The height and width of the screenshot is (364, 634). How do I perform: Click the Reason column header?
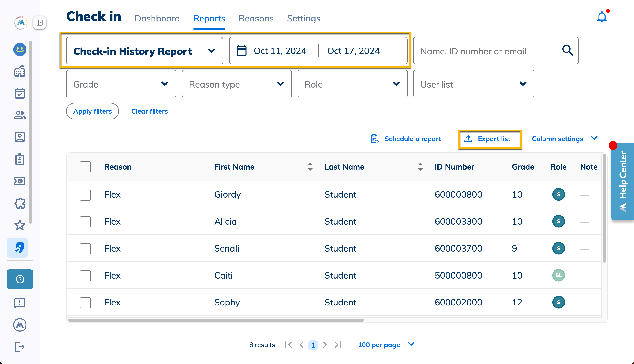coord(118,167)
